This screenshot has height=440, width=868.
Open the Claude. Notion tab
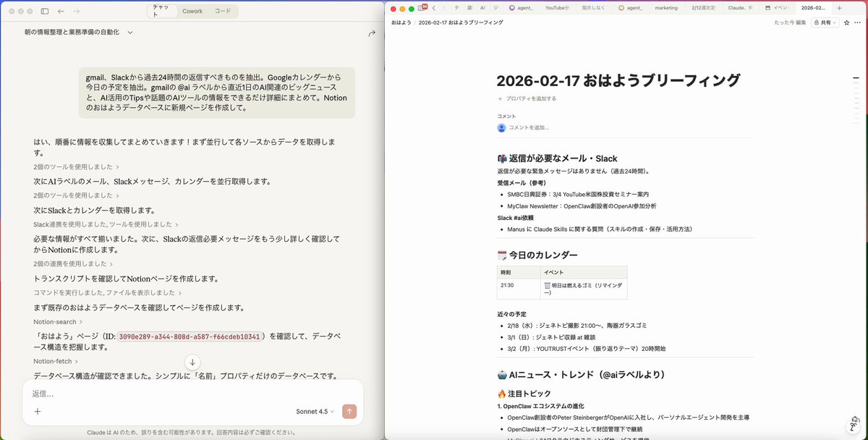pos(741,8)
